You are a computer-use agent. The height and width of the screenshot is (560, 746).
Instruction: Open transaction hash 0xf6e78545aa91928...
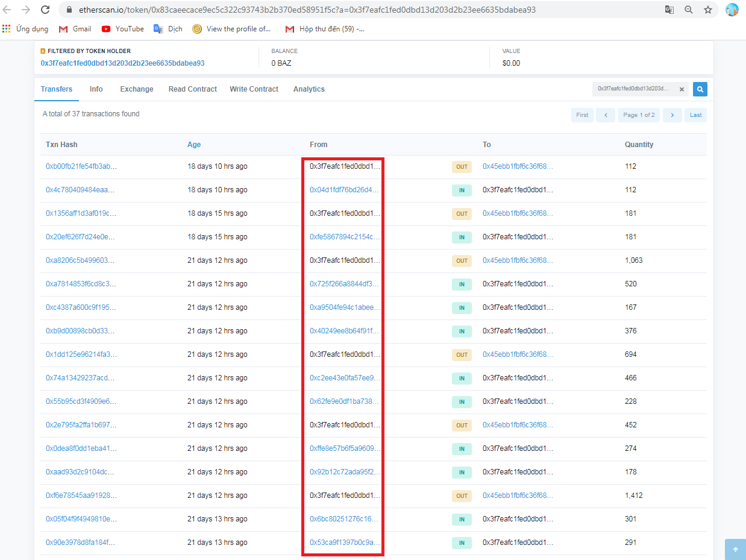pos(81,496)
